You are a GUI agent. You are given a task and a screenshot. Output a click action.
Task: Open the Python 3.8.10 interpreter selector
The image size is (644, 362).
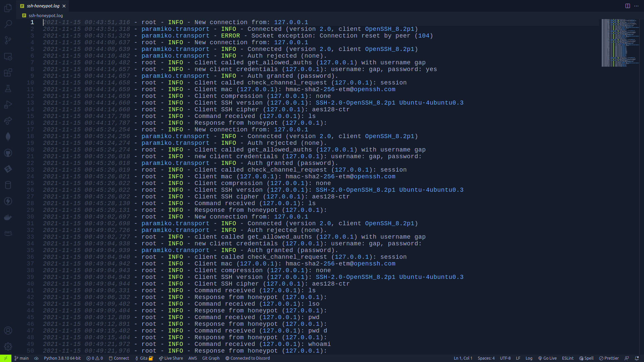(x=62, y=358)
